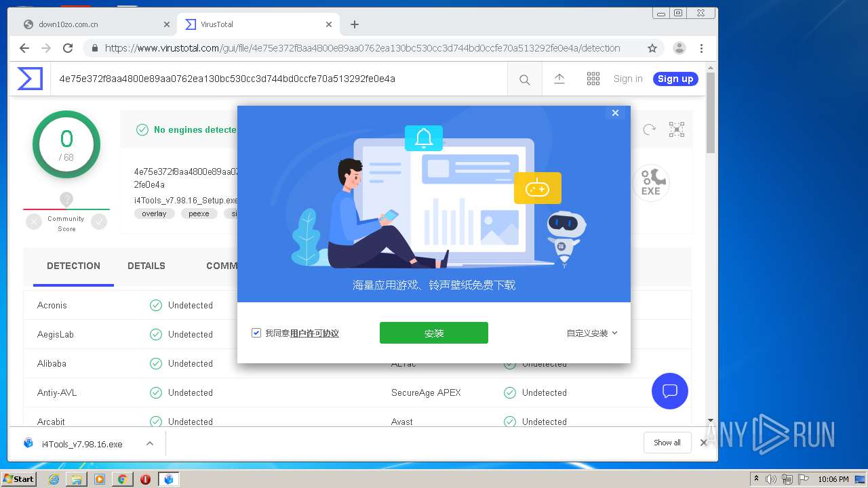Click the page vertical scrollbar thumb
Image resolution: width=868 pixels, height=488 pixels.
point(711,112)
